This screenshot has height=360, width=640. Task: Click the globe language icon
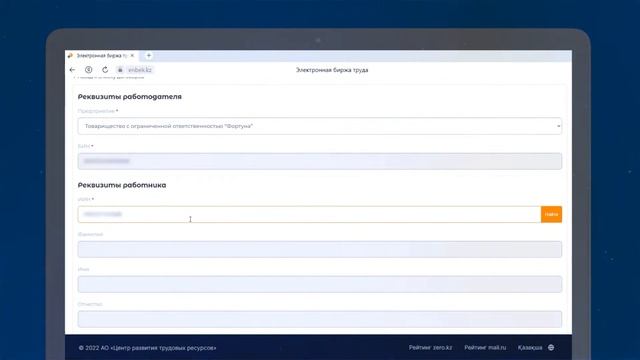[x=551, y=348]
